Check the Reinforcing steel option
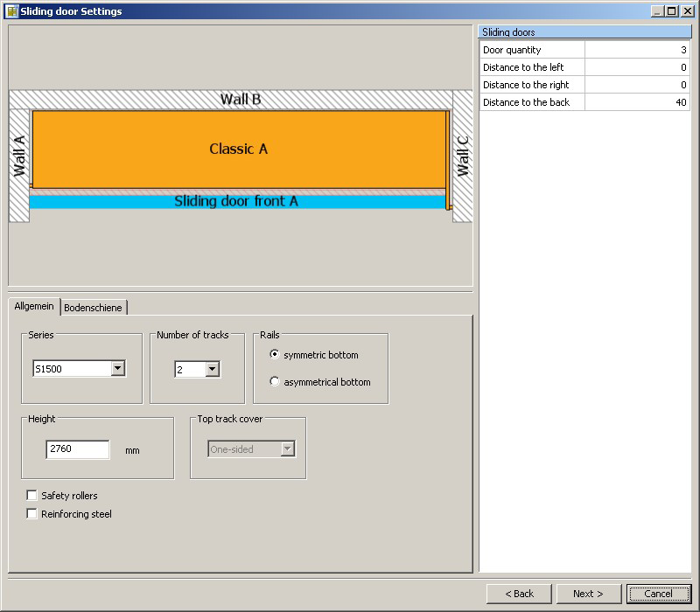700x612 pixels. pos(32,514)
